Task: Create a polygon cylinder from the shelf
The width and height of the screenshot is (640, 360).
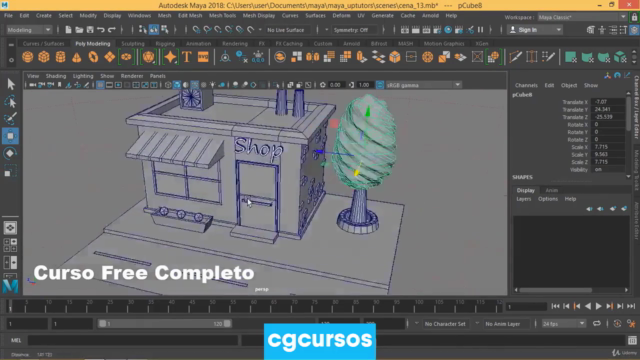Action: [60, 57]
